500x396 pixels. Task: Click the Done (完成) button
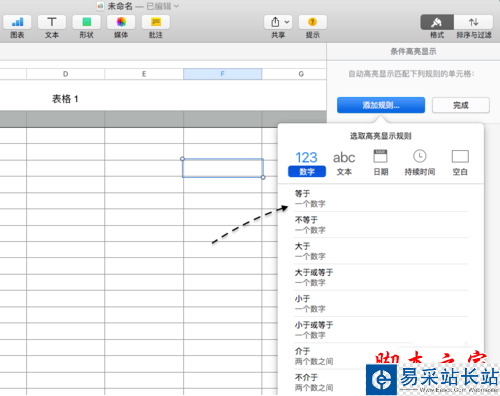point(461,105)
